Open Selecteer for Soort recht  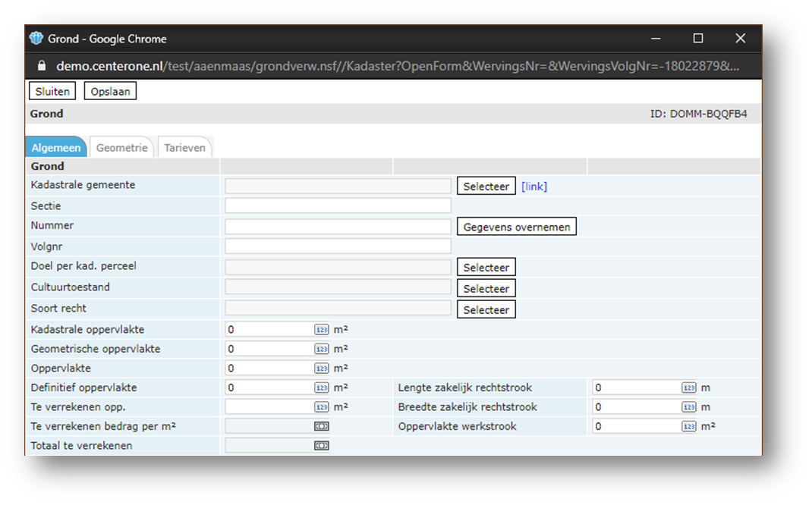click(x=486, y=310)
